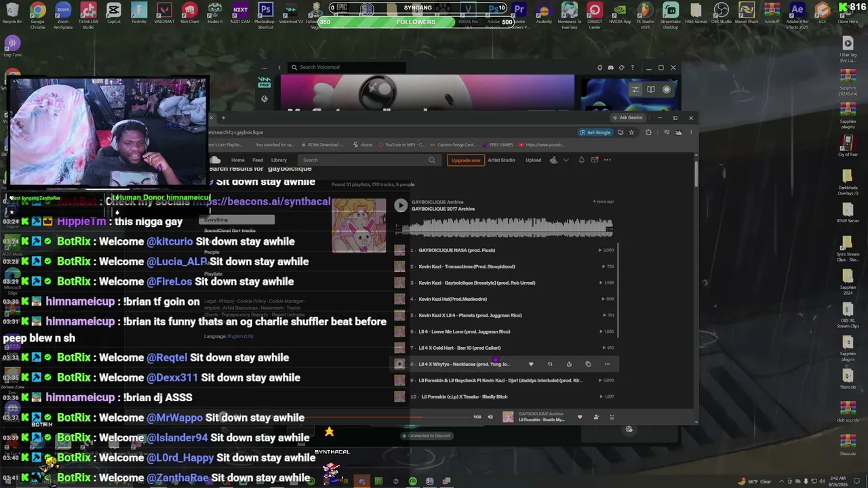This screenshot has height=488, width=868.
Task: Open SoundCloud more menu (three dots)
Action: coord(608,160)
